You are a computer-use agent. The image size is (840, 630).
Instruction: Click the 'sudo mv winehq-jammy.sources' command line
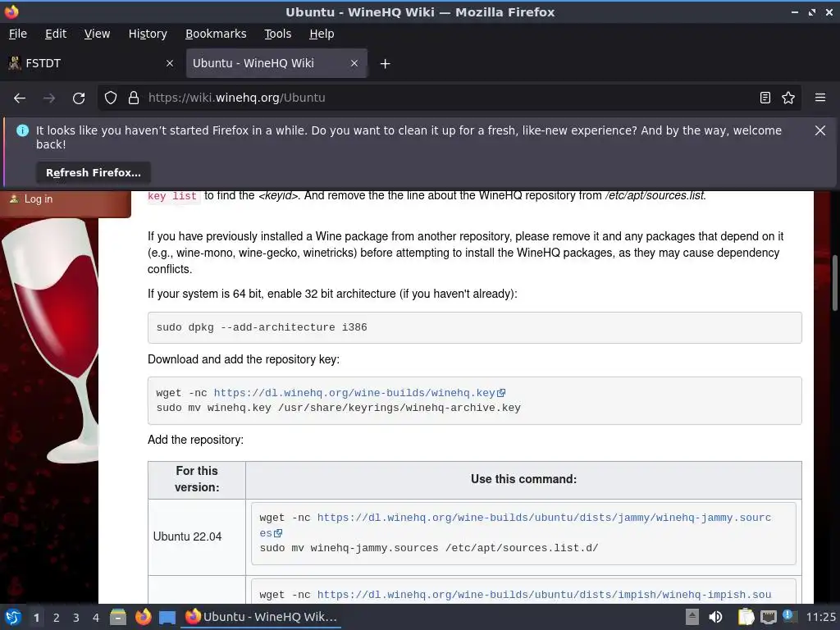[428, 548]
